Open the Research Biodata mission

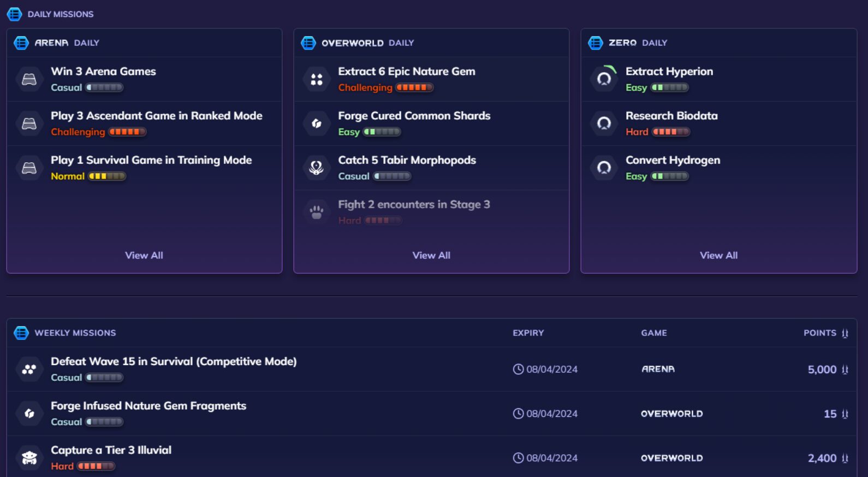(x=719, y=123)
